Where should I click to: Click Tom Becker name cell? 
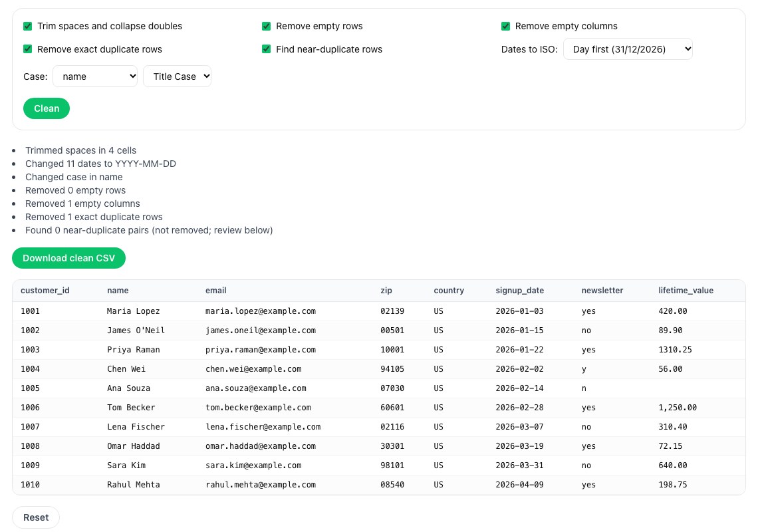(131, 408)
